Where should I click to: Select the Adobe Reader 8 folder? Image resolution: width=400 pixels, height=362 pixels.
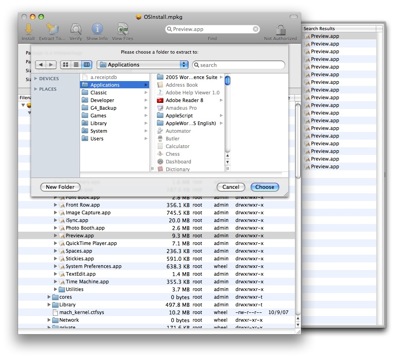click(189, 100)
